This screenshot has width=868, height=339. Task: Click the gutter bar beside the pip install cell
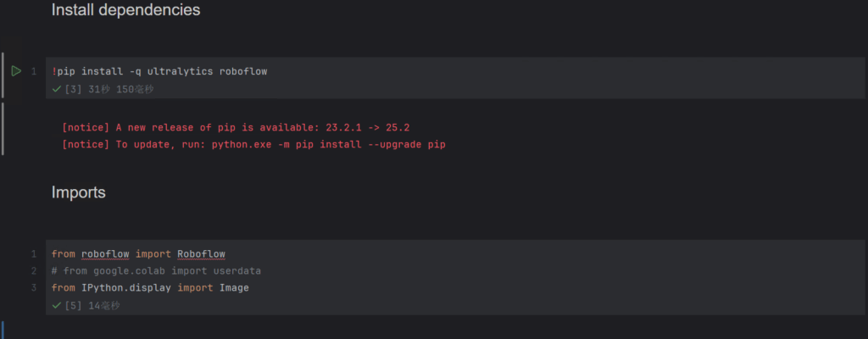[3, 75]
